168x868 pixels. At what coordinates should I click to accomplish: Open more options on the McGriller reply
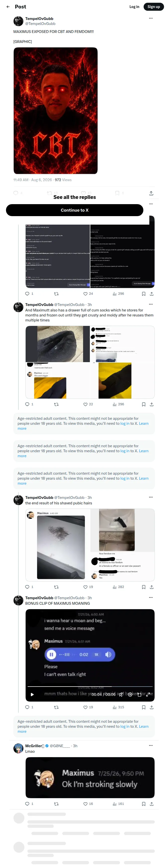click(x=151, y=745)
